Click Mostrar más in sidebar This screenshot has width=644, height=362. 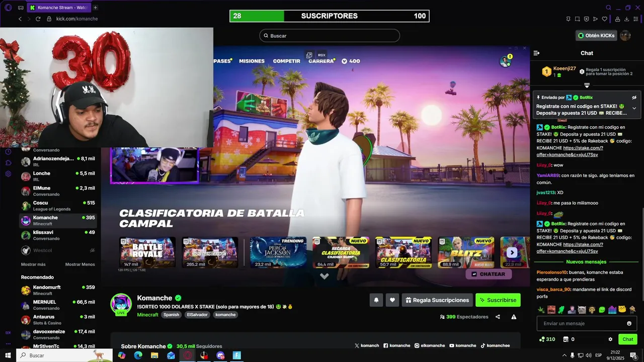coord(33,264)
